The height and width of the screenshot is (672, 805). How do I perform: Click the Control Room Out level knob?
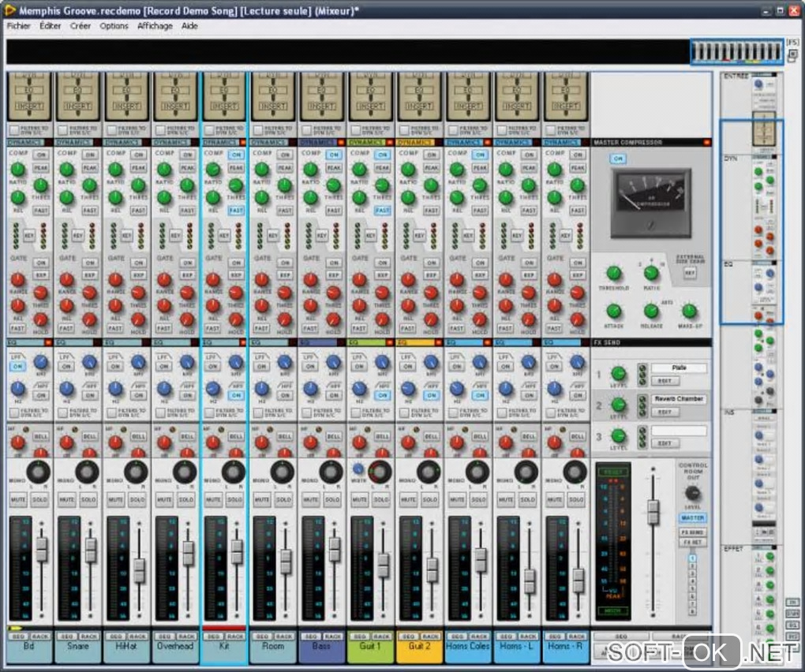(693, 495)
